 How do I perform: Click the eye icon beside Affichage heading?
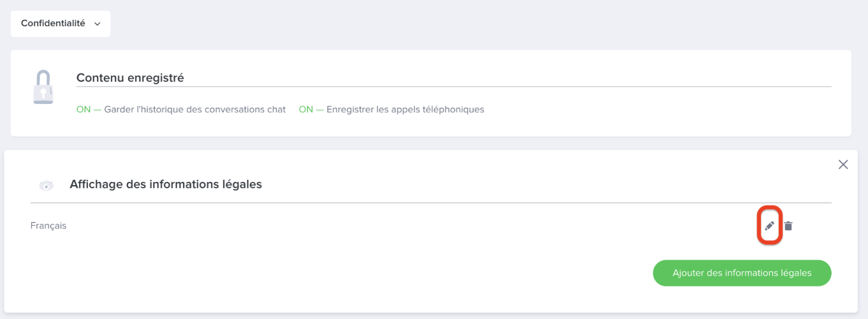(x=46, y=186)
